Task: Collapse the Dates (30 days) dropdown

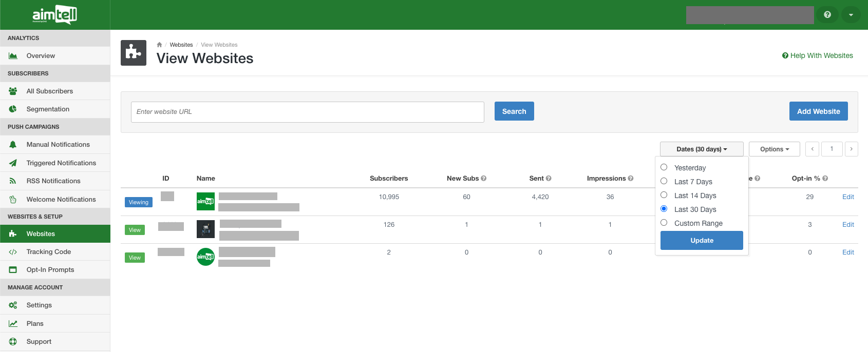Action: [x=701, y=149]
